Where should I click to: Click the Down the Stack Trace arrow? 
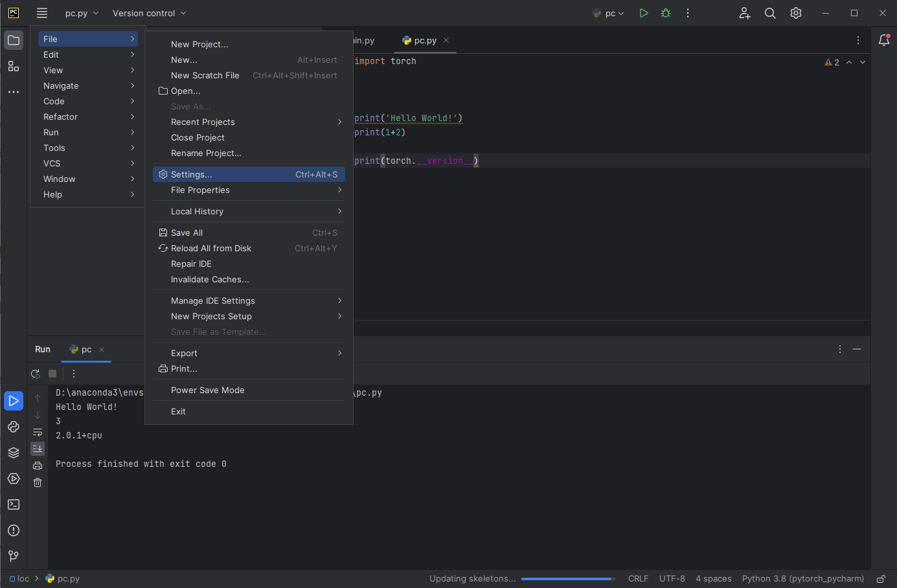coord(38,415)
